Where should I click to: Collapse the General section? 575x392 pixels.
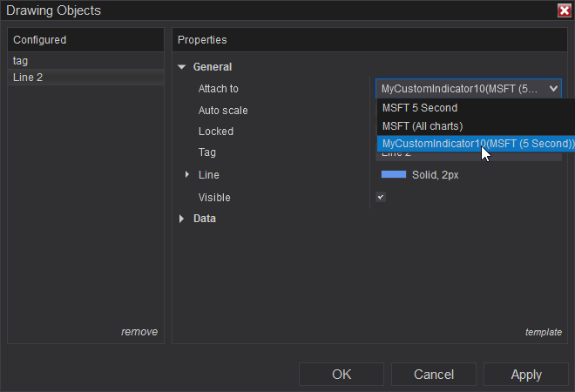[x=182, y=67]
